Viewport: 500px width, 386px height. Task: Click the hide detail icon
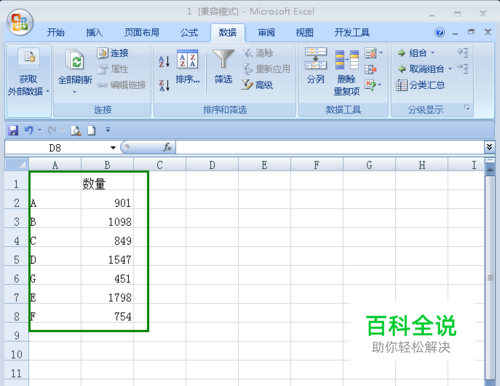click(463, 69)
